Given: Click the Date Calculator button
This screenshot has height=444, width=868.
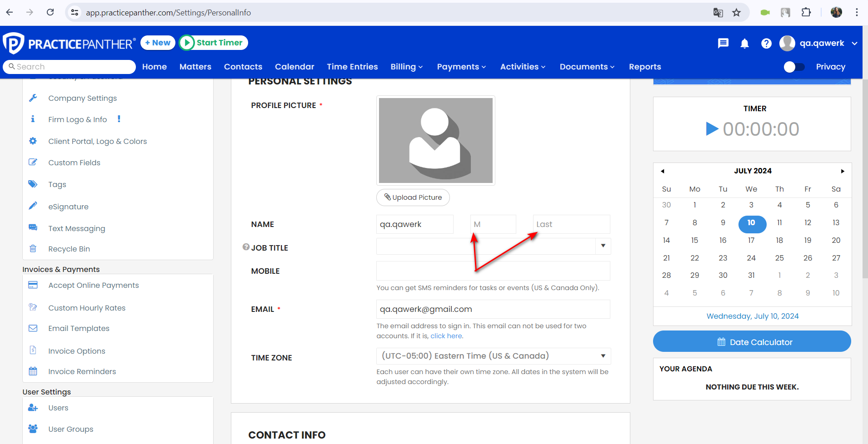Looking at the screenshot, I should pyautogui.click(x=752, y=341).
